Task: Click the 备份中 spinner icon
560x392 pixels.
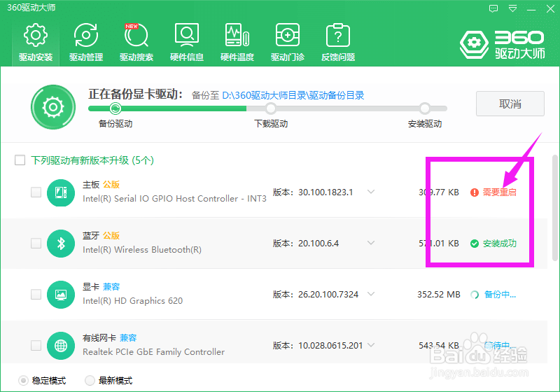Action: [475, 295]
